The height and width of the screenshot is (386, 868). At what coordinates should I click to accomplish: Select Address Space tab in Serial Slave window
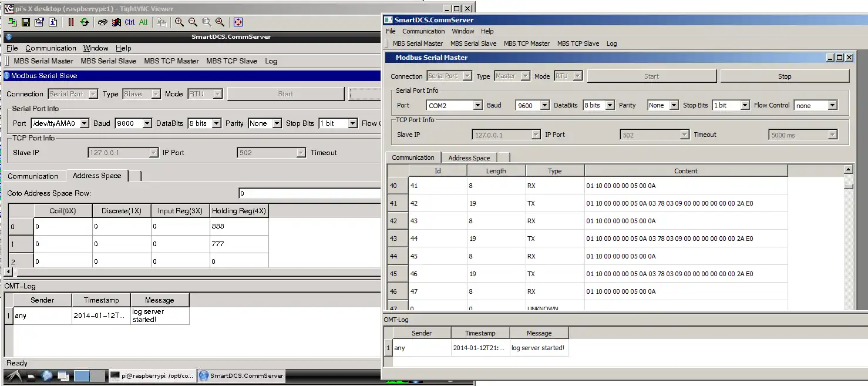(x=97, y=176)
